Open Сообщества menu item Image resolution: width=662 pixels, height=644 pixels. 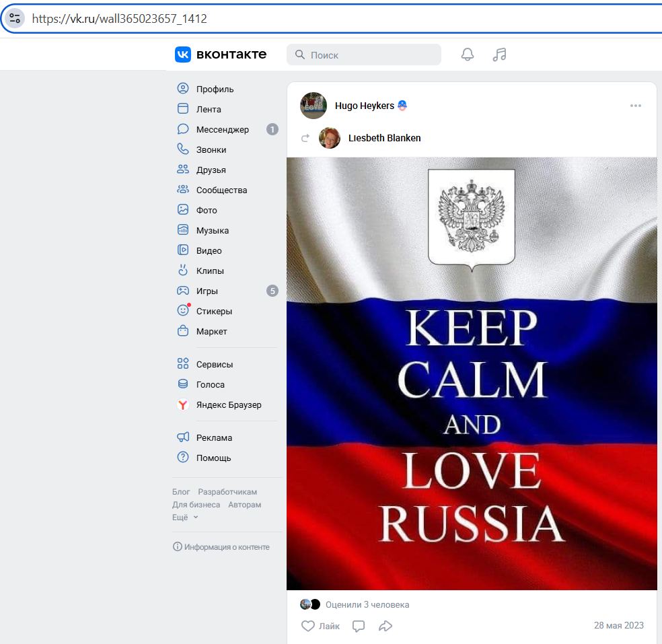click(221, 190)
